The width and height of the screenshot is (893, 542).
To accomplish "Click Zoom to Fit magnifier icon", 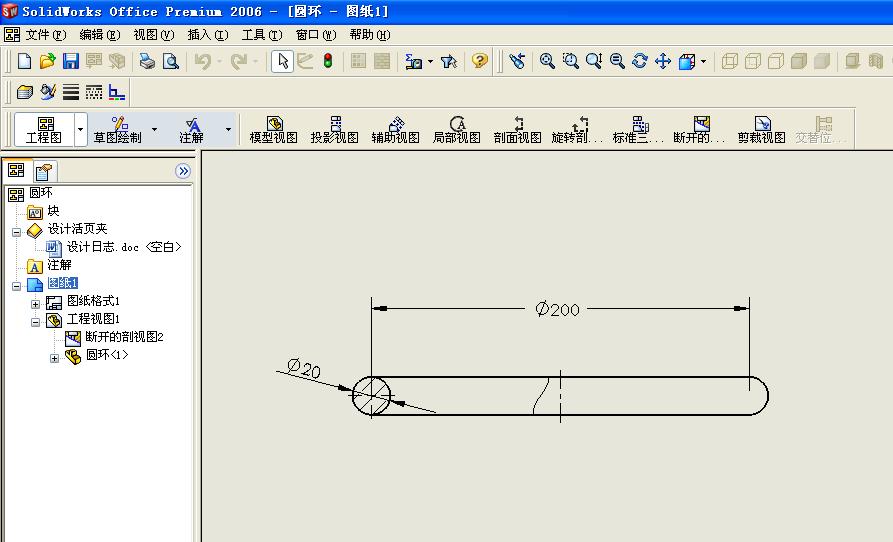I will pos(547,61).
